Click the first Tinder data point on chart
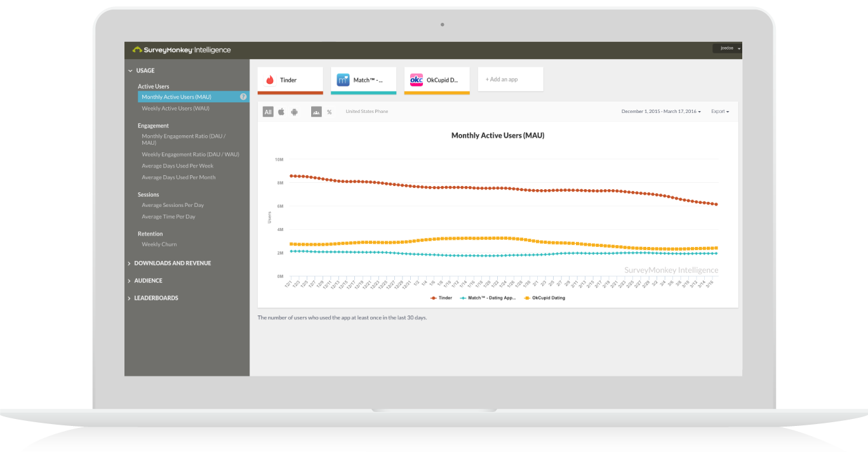Screen dimensions: 868x452 [291, 176]
